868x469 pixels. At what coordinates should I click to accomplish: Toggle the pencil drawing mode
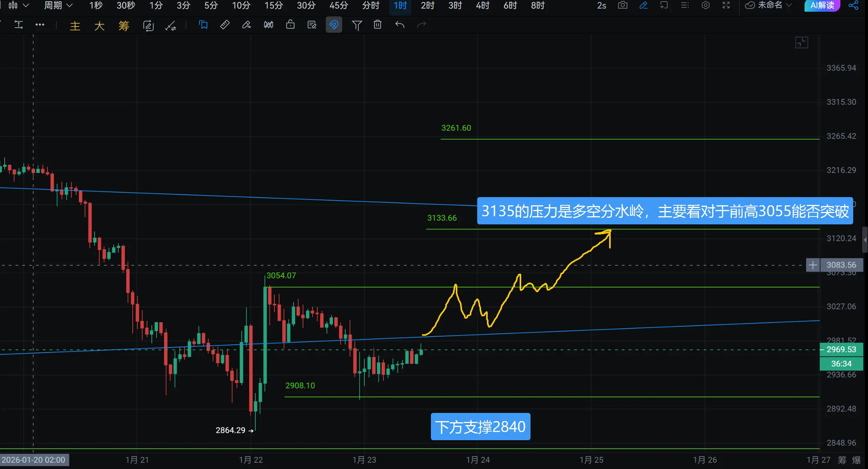tap(643, 5)
